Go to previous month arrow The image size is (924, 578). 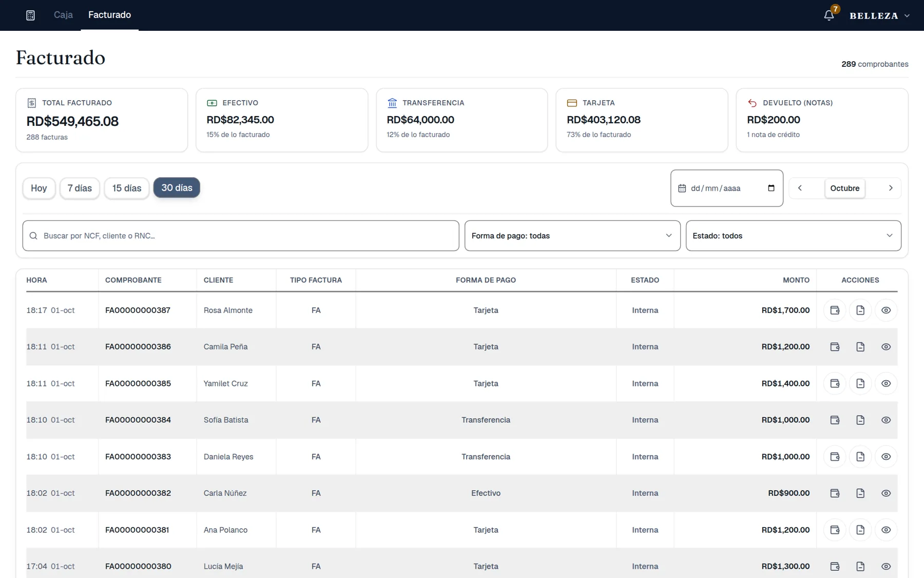pos(800,188)
